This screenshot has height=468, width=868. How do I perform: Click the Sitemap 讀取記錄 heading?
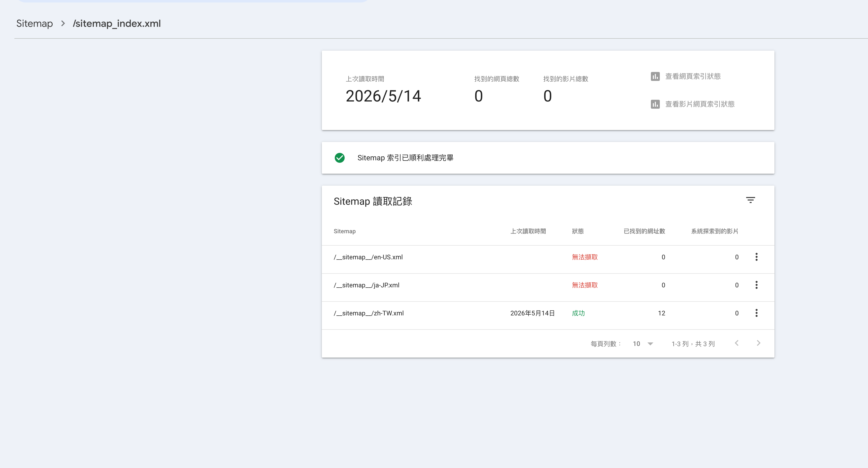[373, 201]
